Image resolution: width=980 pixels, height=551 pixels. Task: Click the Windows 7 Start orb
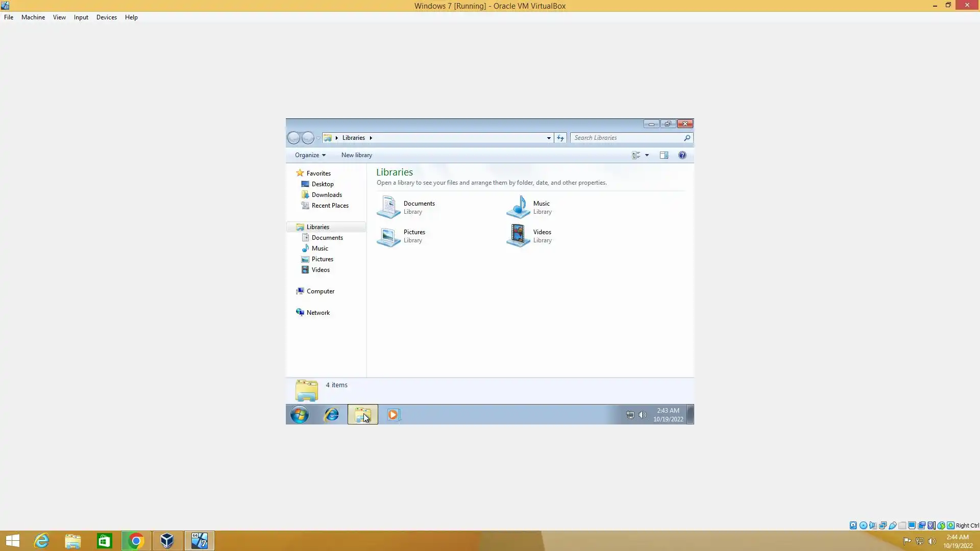300,415
